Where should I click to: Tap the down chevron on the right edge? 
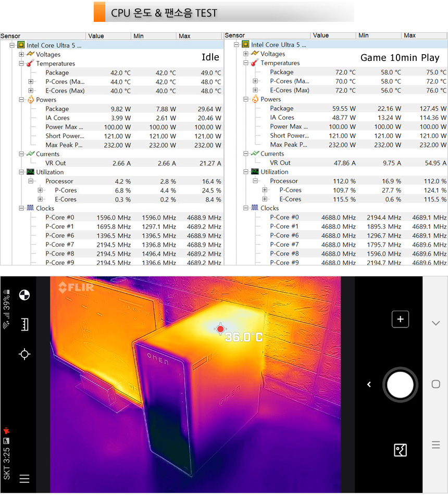[x=436, y=323]
